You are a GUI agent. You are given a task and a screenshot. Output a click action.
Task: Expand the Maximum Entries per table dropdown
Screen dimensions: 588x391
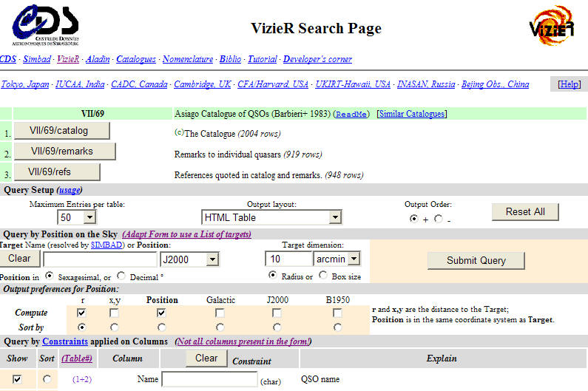[89, 217]
